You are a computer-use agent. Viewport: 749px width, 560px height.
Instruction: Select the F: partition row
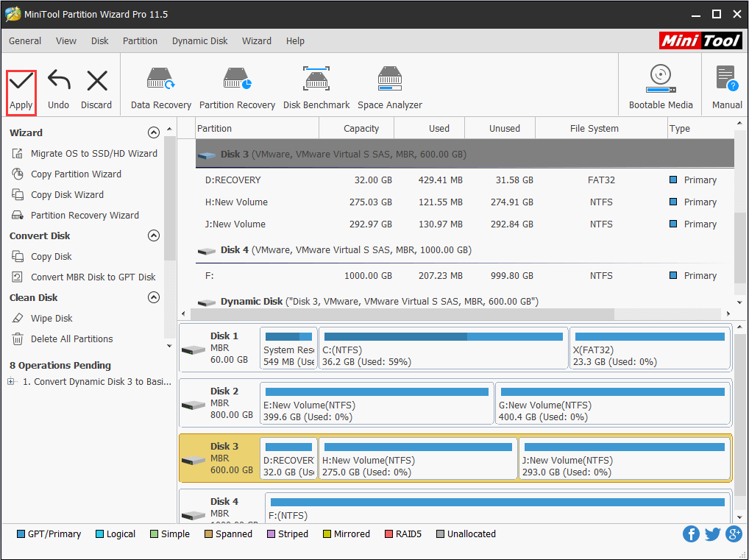point(465,276)
